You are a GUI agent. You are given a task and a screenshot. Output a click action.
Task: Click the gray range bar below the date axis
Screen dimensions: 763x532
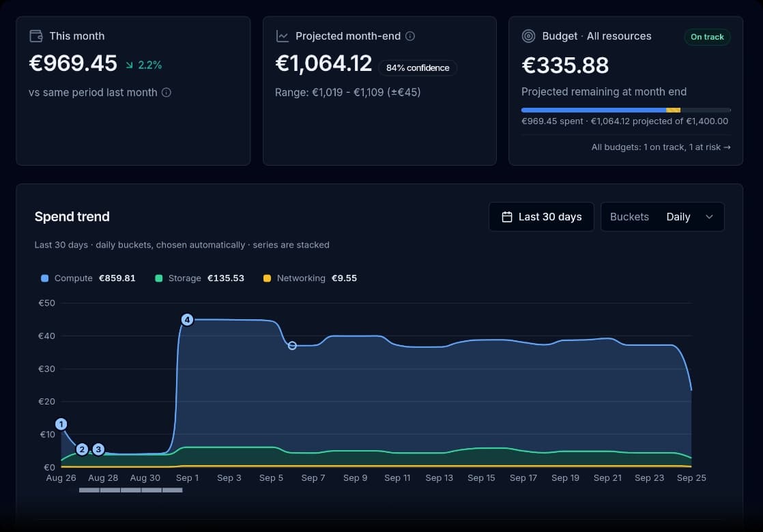tap(131, 490)
